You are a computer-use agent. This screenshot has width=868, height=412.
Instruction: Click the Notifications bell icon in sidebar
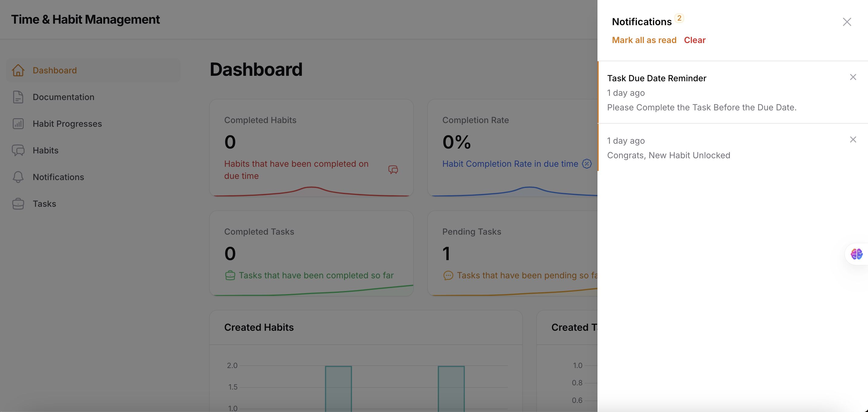pos(18,177)
